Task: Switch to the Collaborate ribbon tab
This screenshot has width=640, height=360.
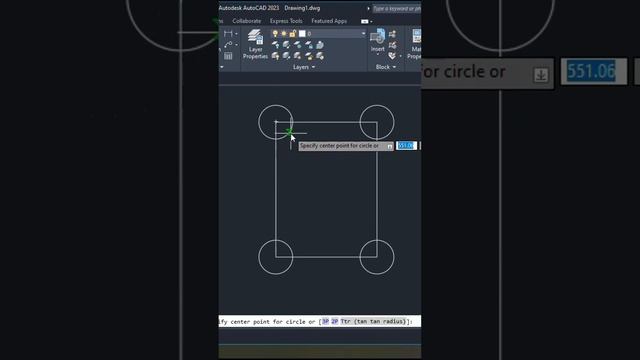Action: [247, 21]
